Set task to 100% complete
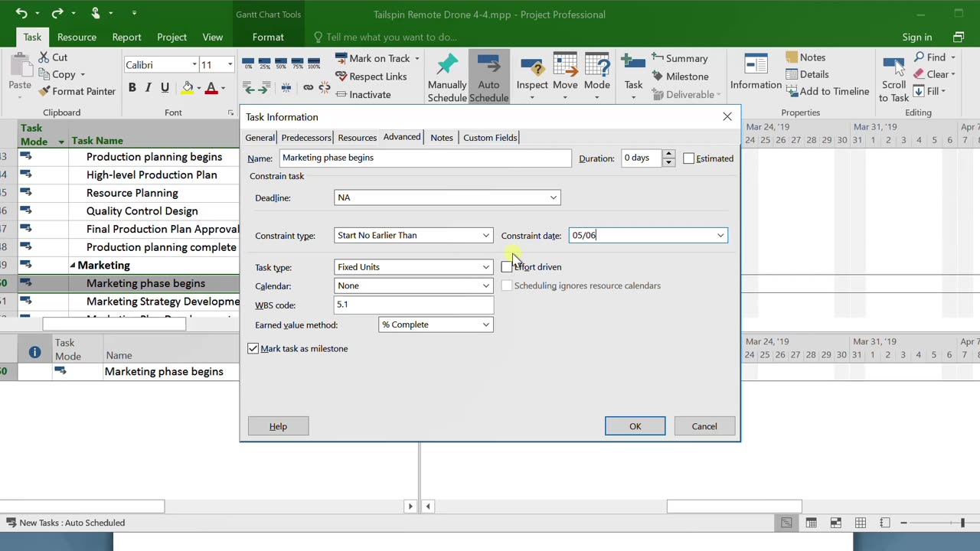Image resolution: width=980 pixels, height=551 pixels. (x=314, y=63)
